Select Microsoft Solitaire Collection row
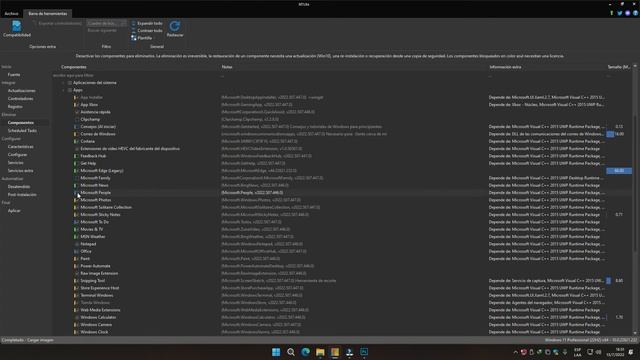Screen dimensions: 640x360 tap(343, 207)
